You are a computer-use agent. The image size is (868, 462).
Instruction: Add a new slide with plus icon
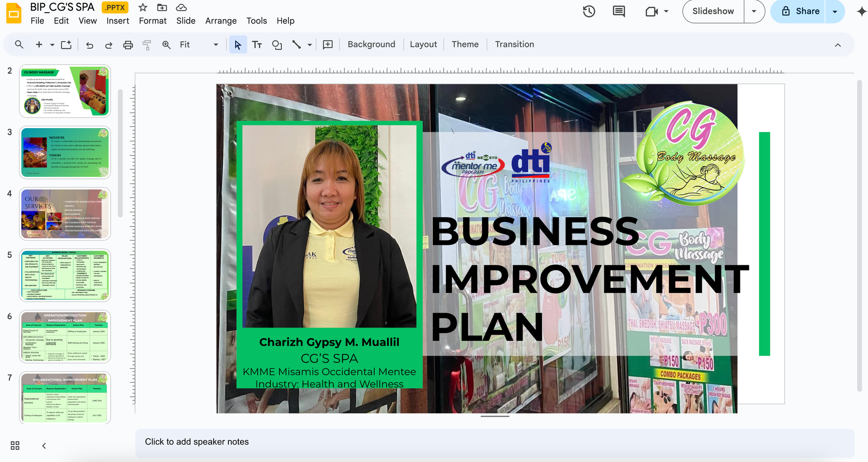point(39,44)
